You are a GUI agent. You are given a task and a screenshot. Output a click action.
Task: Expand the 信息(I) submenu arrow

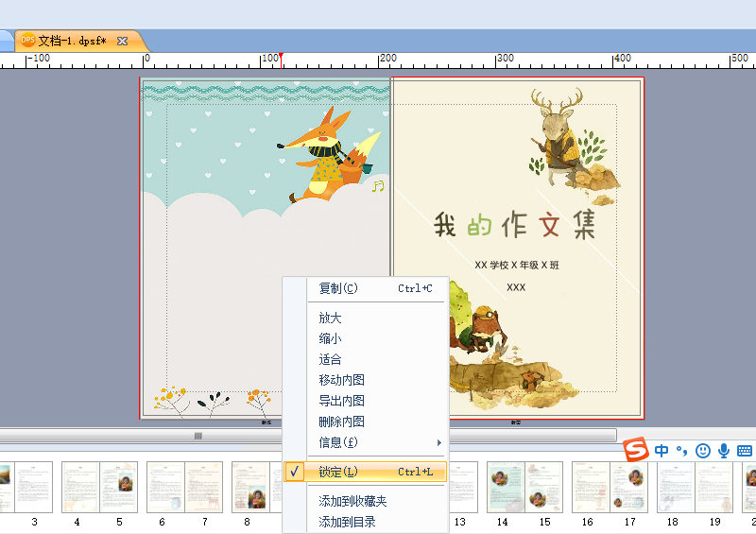coord(438,442)
